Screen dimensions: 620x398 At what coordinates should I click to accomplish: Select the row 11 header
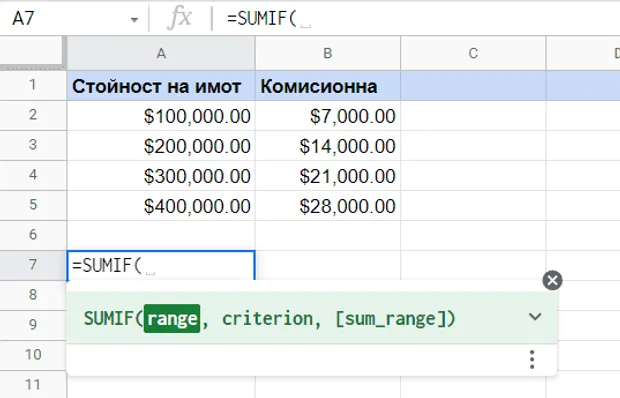[x=33, y=385]
